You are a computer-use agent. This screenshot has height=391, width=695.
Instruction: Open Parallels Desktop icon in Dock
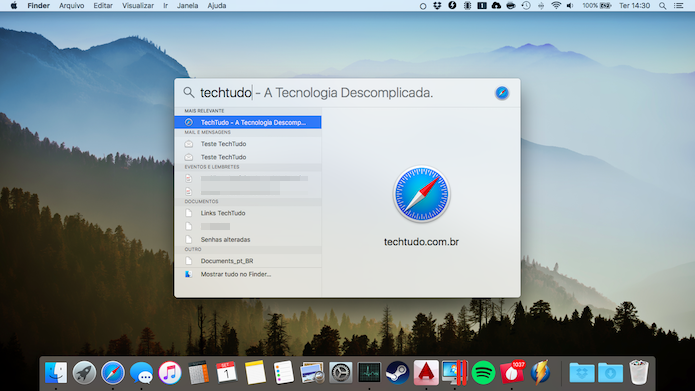pyautogui.click(x=454, y=372)
